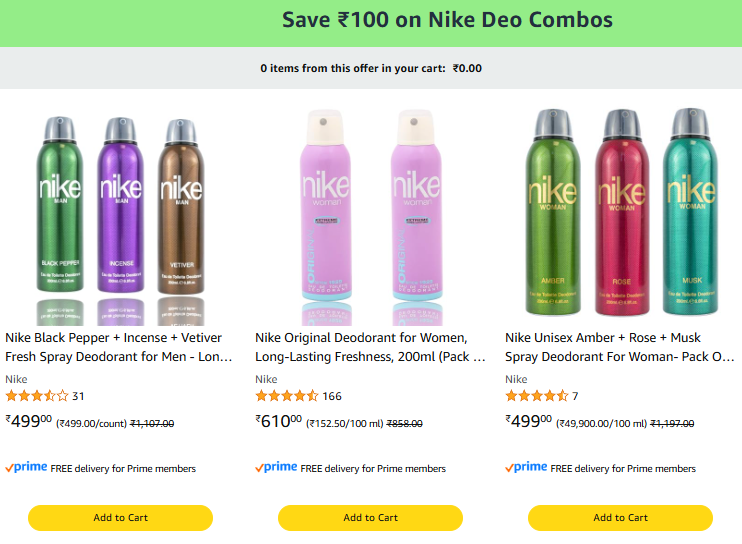Click star rating of Nike Original Women
The height and width of the screenshot is (544, 742).
pyautogui.click(x=287, y=395)
